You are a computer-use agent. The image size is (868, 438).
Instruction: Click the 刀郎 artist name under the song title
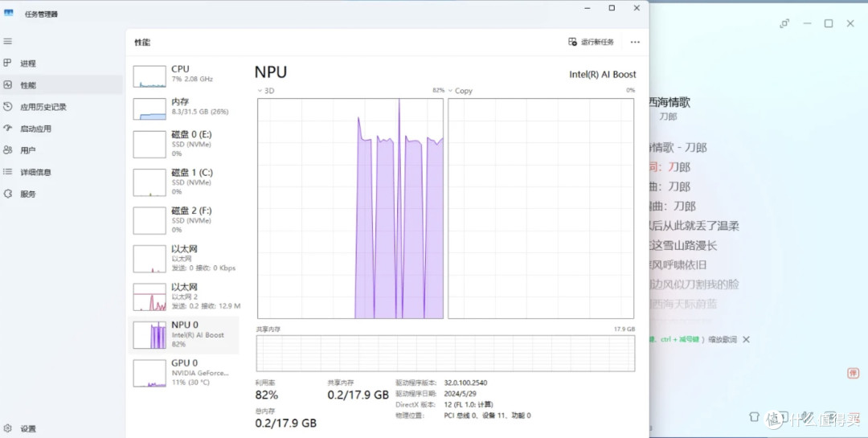pos(668,117)
